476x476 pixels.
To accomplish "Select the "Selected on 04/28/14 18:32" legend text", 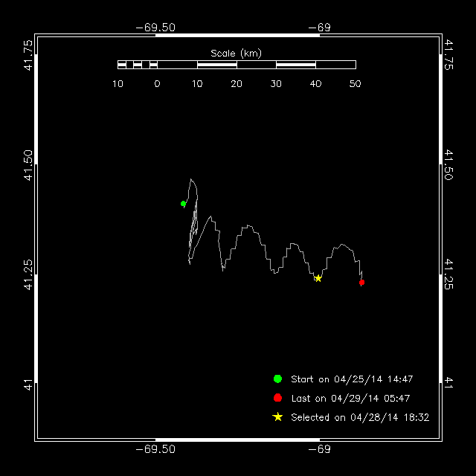I will click(360, 417).
